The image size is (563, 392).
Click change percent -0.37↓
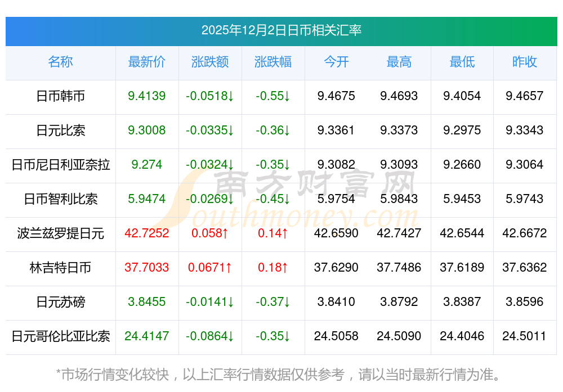(273, 301)
